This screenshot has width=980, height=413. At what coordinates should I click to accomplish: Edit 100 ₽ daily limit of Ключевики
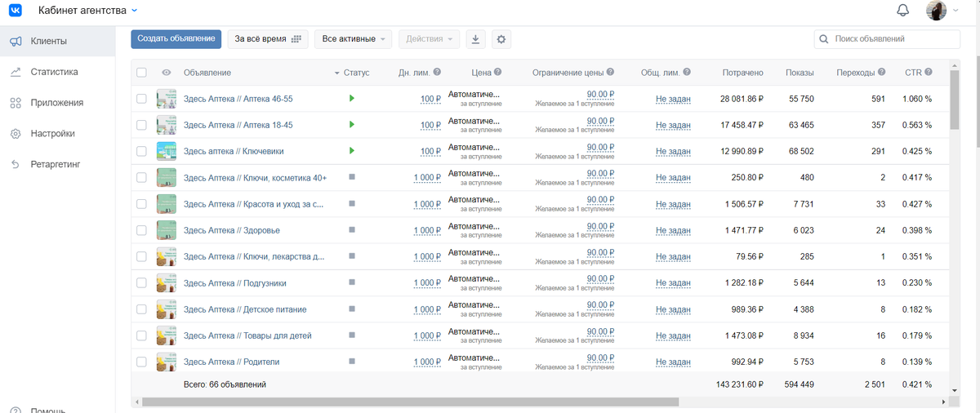(430, 152)
